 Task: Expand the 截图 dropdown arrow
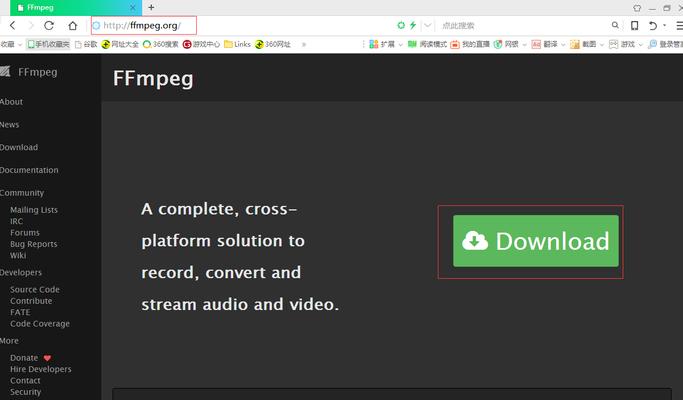602,44
